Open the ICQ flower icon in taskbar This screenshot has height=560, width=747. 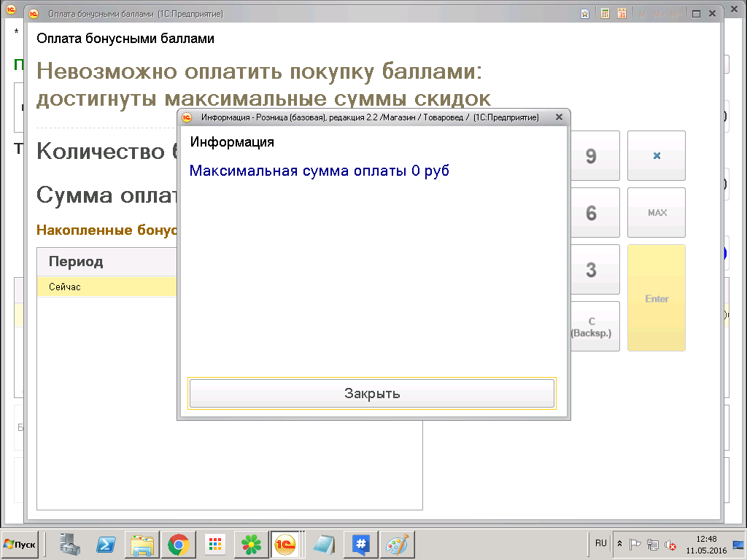click(251, 544)
